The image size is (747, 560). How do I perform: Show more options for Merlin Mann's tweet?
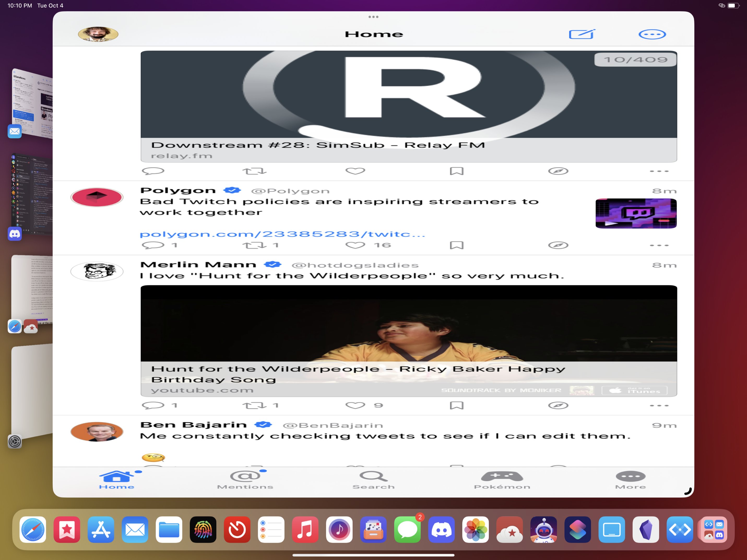[x=659, y=405]
